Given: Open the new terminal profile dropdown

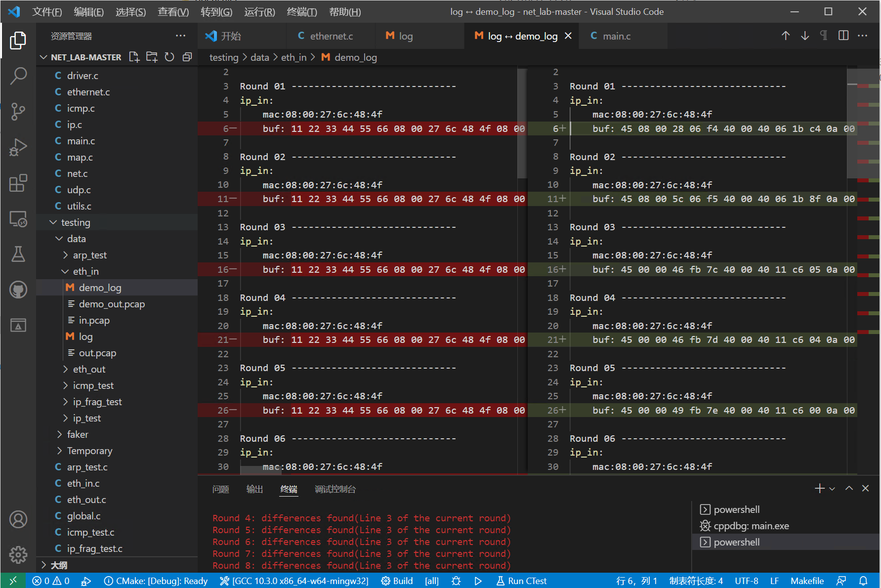Looking at the screenshot, I should [832, 489].
